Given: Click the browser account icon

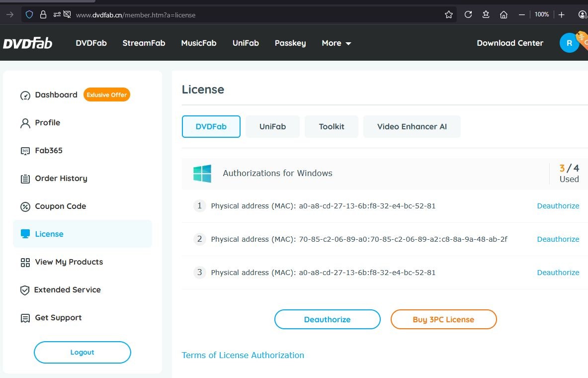Looking at the screenshot, I should click(x=583, y=14).
